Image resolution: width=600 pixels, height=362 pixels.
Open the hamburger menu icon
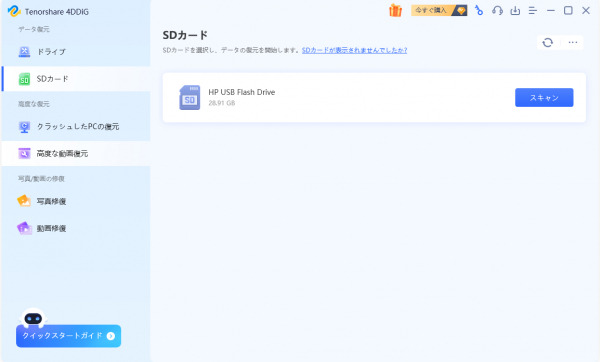click(533, 10)
